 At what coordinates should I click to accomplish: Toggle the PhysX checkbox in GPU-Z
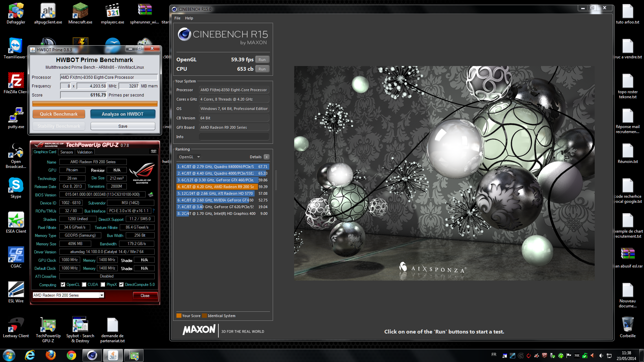click(103, 285)
